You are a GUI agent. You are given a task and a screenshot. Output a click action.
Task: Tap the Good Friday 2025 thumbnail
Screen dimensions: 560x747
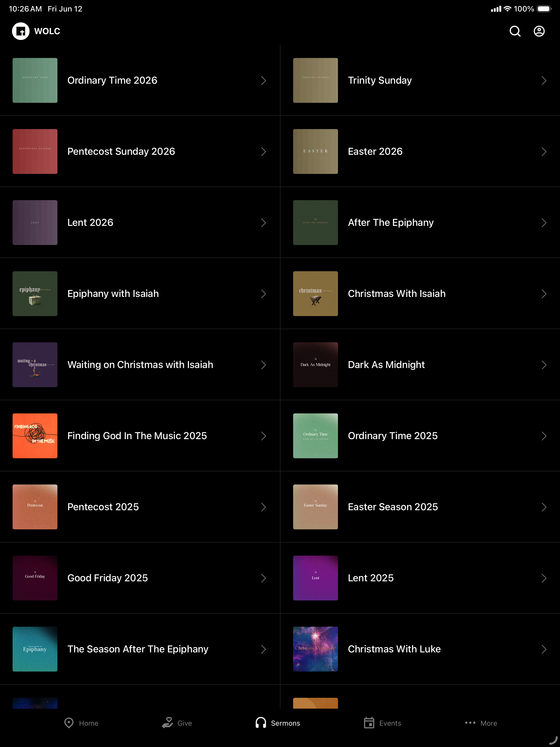(35, 578)
